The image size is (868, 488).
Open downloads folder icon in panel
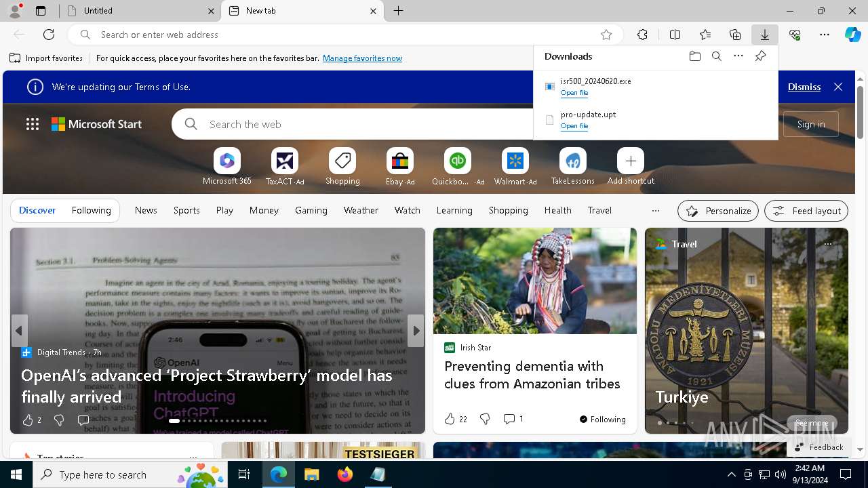click(x=695, y=56)
